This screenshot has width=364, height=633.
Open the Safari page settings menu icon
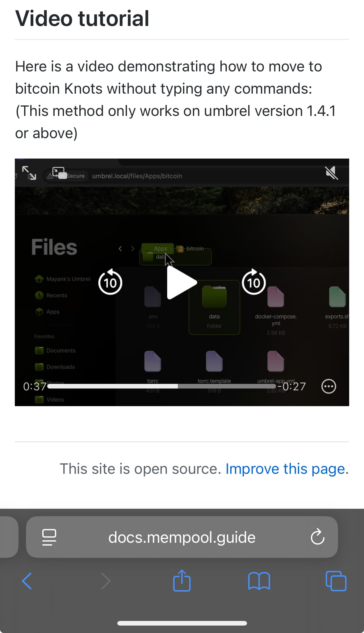click(x=49, y=537)
